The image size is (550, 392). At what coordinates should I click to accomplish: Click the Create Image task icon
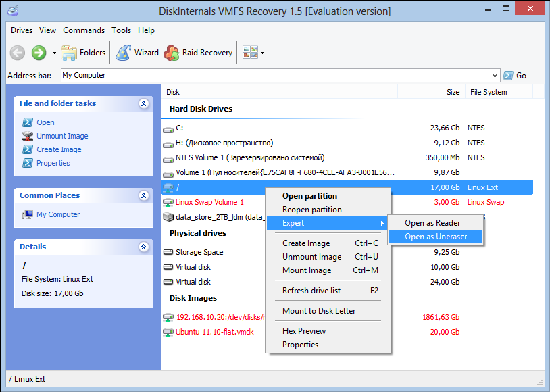28,149
